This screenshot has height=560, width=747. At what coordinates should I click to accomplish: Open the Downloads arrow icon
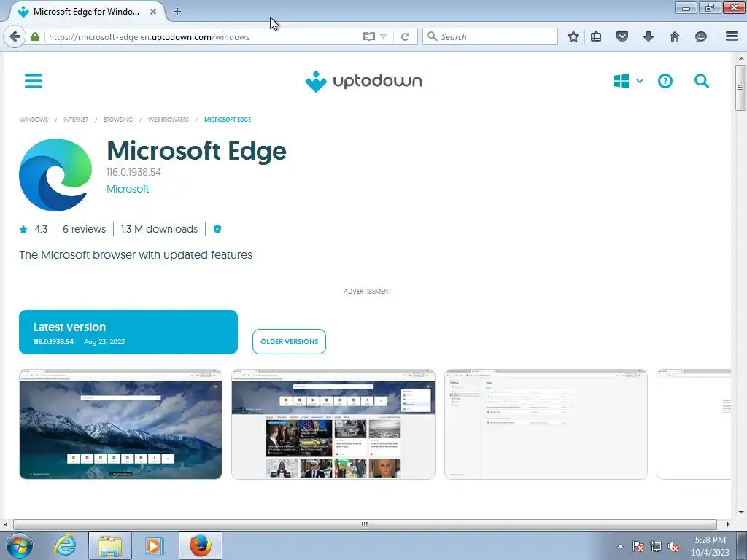point(649,36)
